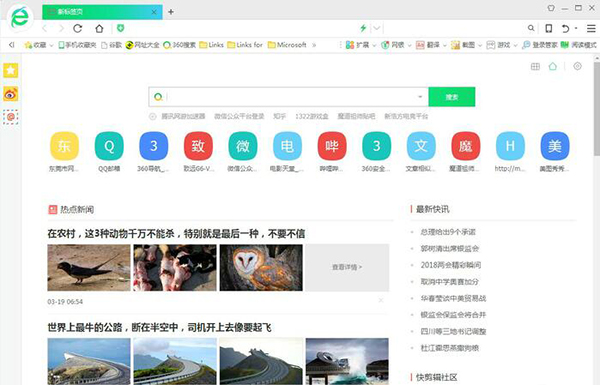Click the green lightning speed-mode icon

[363, 28]
